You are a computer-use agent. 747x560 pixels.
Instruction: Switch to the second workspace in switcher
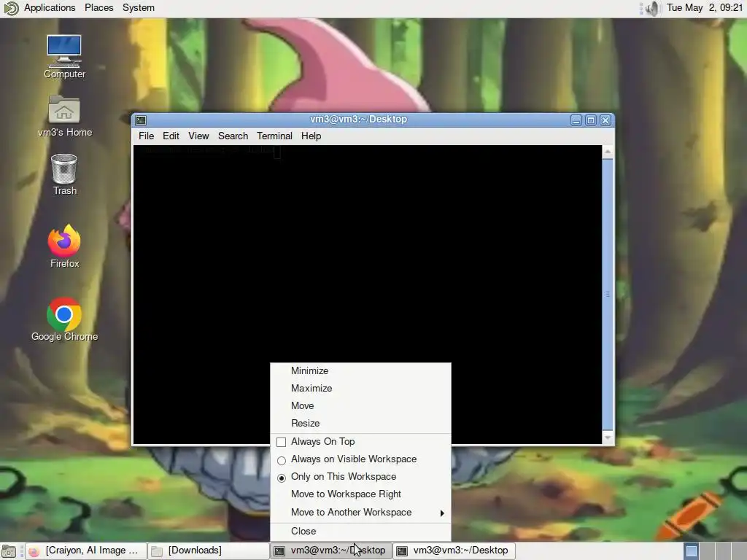707,551
